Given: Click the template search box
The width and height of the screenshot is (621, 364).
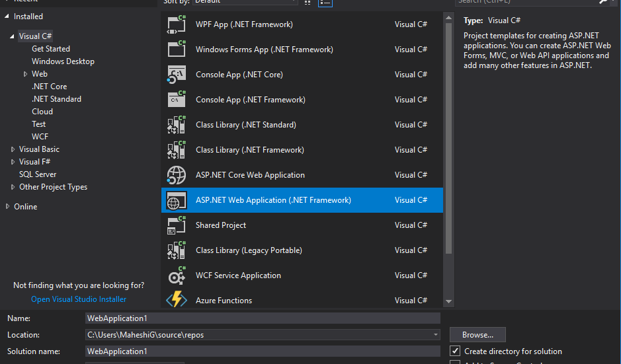Looking at the screenshot, I should tap(526, 2).
